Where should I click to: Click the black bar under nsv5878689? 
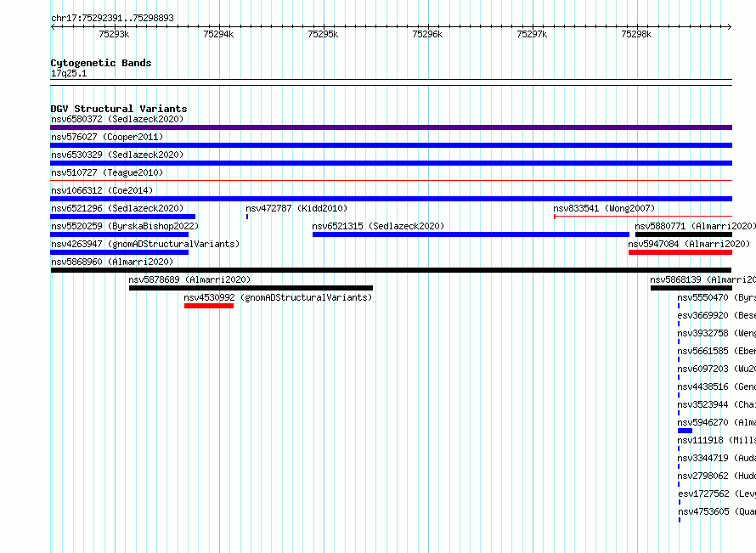[x=251, y=288]
